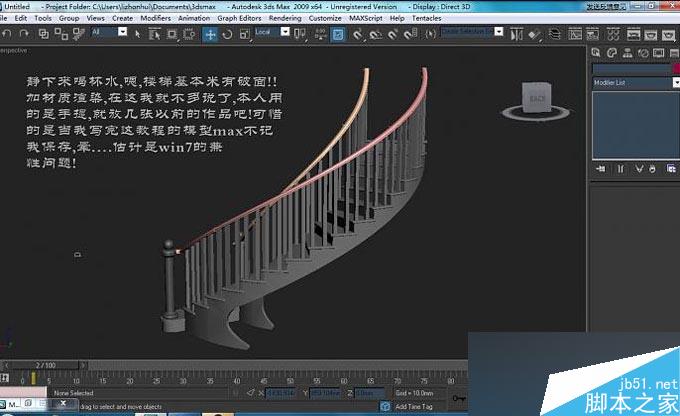Open the Rendered Frame Window

pos(651,34)
